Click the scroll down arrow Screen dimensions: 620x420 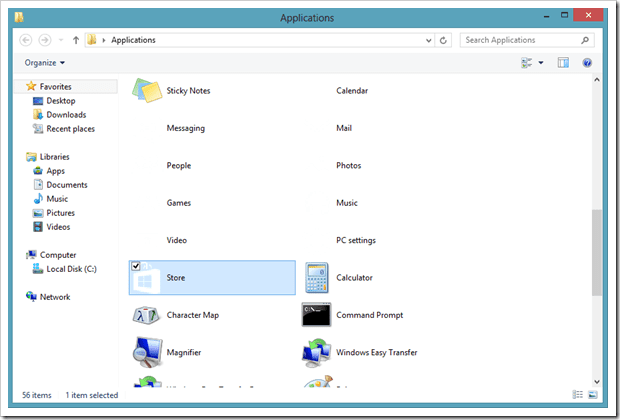[x=597, y=382]
